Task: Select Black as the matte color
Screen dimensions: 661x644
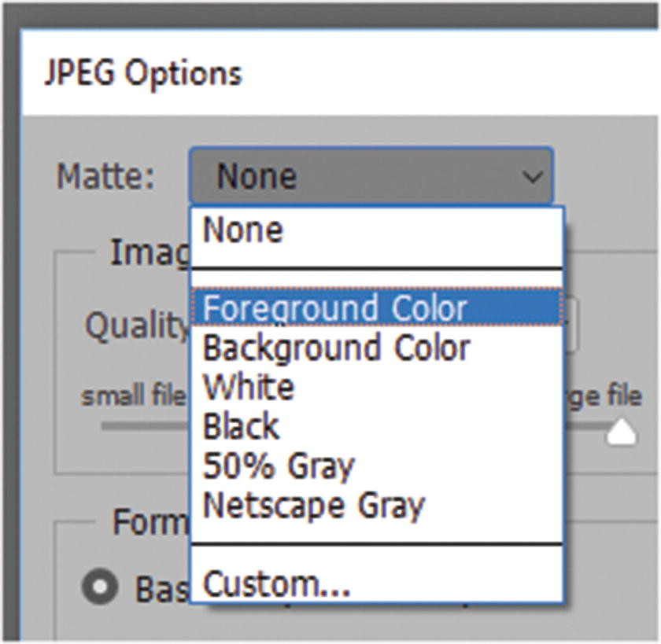Action: 242,426
